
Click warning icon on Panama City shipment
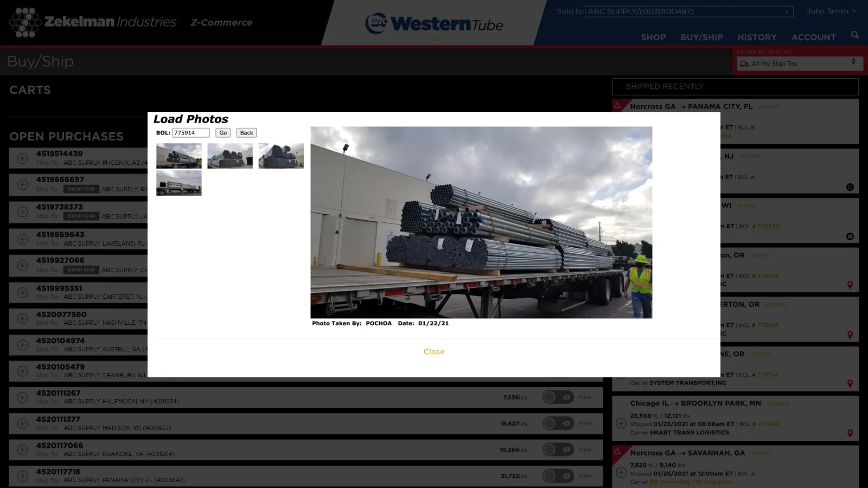click(x=617, y=106)
